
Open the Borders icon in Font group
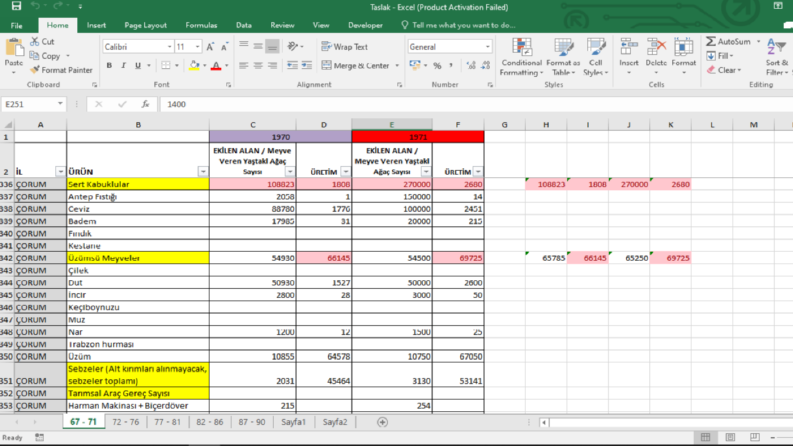click(x=166, y=65)
